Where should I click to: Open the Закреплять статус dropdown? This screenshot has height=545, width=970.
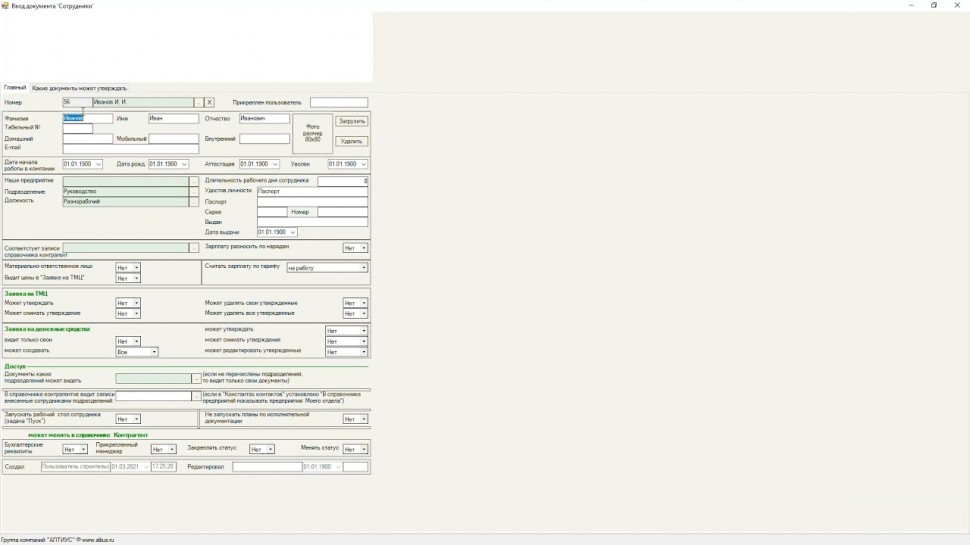[270, 449]
